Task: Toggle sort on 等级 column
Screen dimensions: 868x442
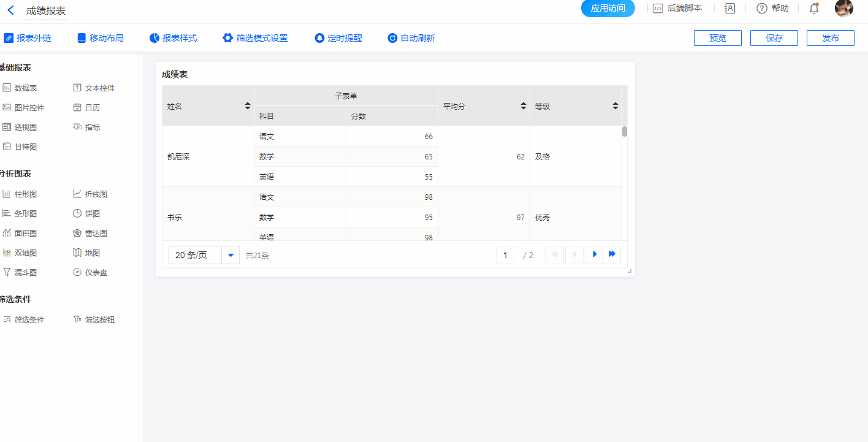Action: click(615, 106)
